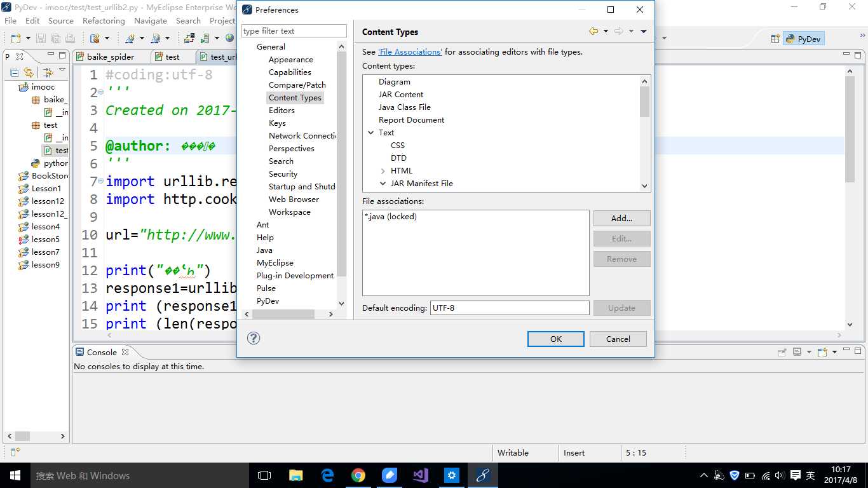The height and width of the screenshot is (488, 868).
Task: Open the Open Perspective icon beside PyDev
Action: pyautogui.click(x=775, y=39)
